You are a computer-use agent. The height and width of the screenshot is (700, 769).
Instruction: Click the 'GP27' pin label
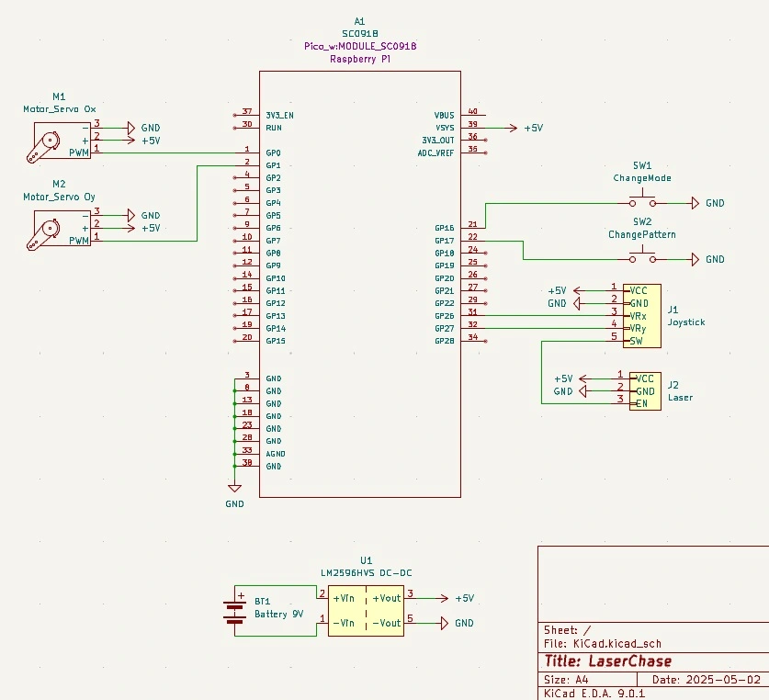445,329
